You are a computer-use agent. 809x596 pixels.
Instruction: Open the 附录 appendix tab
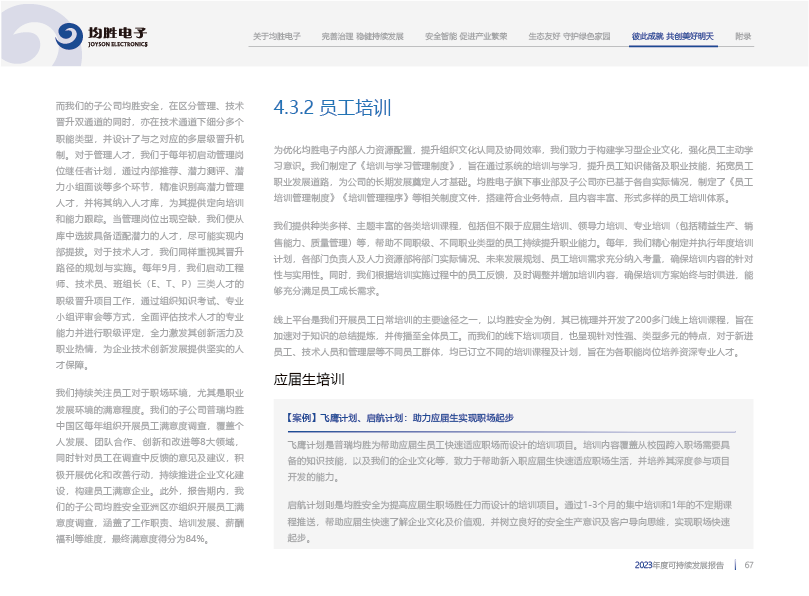[743, 36]
